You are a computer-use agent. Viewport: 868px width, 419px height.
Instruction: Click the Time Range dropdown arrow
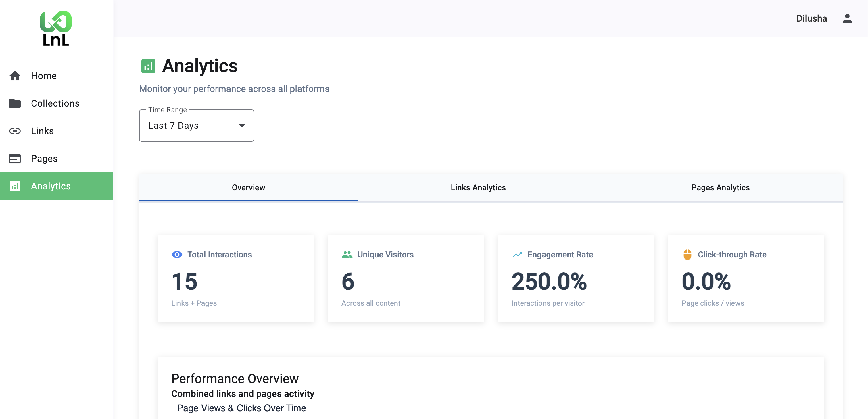tap(242, 126)
